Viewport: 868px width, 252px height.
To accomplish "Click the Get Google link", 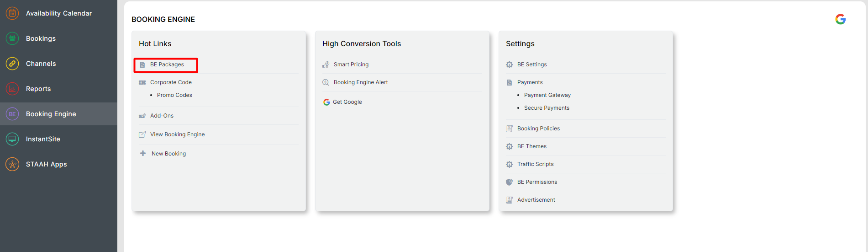I will (347, 102).
